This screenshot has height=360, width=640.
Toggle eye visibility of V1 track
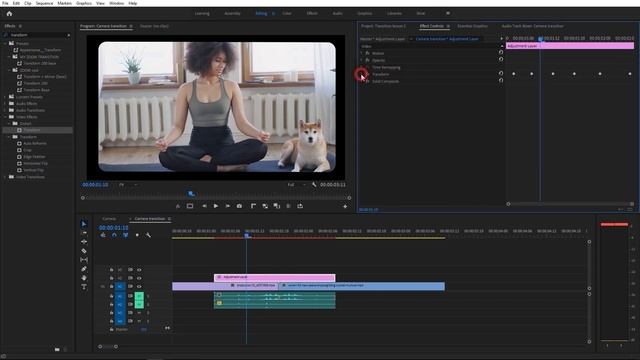pos(139,286)
